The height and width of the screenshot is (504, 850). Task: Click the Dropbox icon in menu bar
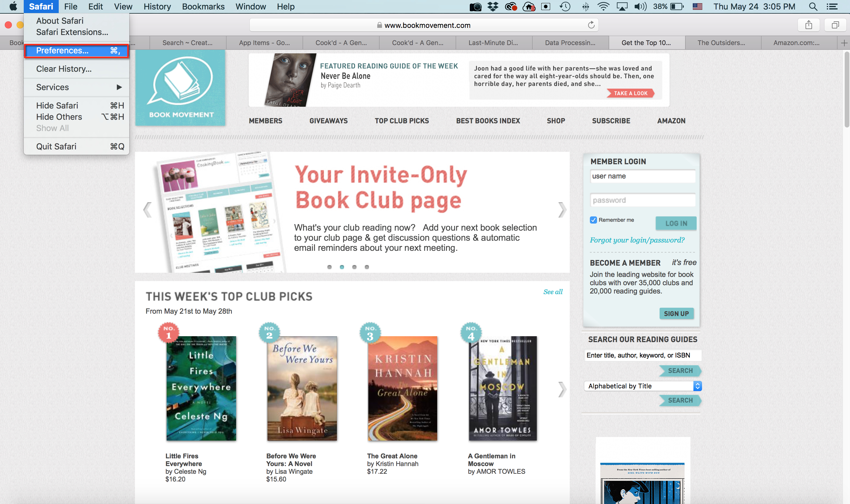coord(493,7)
